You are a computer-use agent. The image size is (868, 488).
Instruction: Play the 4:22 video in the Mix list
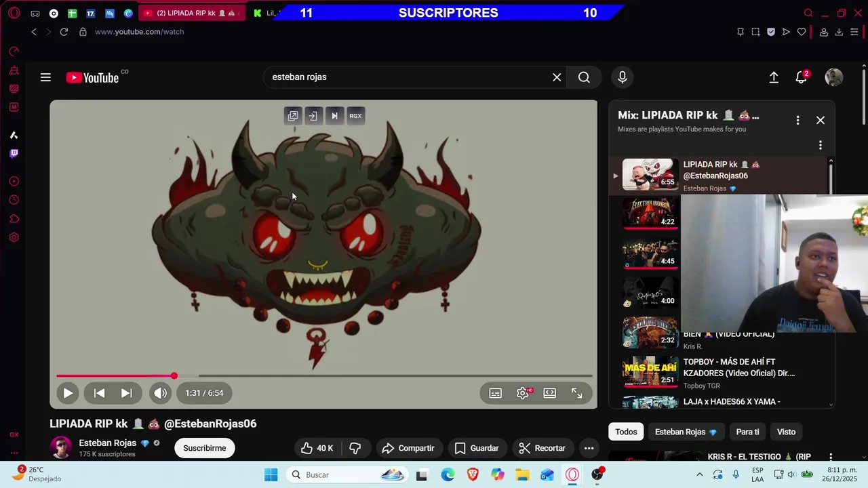650,214
